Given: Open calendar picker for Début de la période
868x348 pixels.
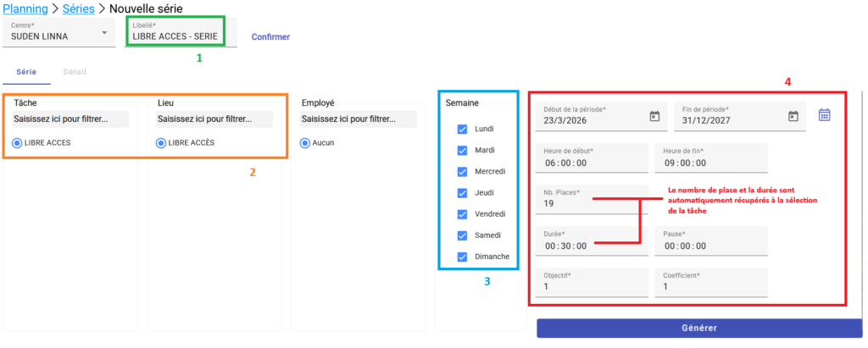Looking at the screenshot, I should point(654,117).
